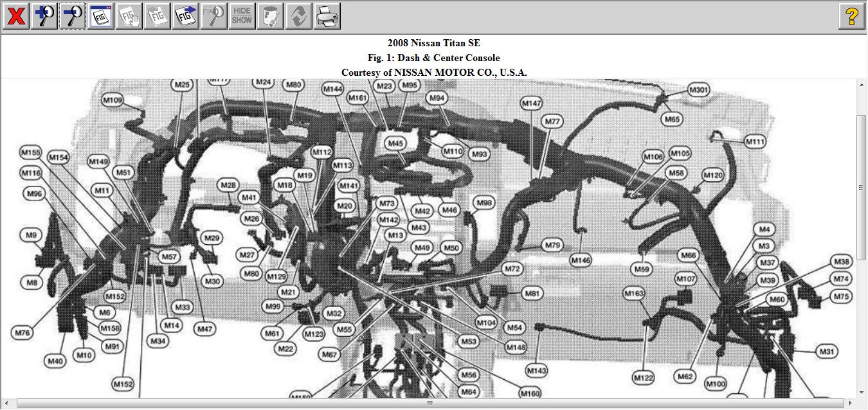Click connector label M141

(x=348, y=186)
